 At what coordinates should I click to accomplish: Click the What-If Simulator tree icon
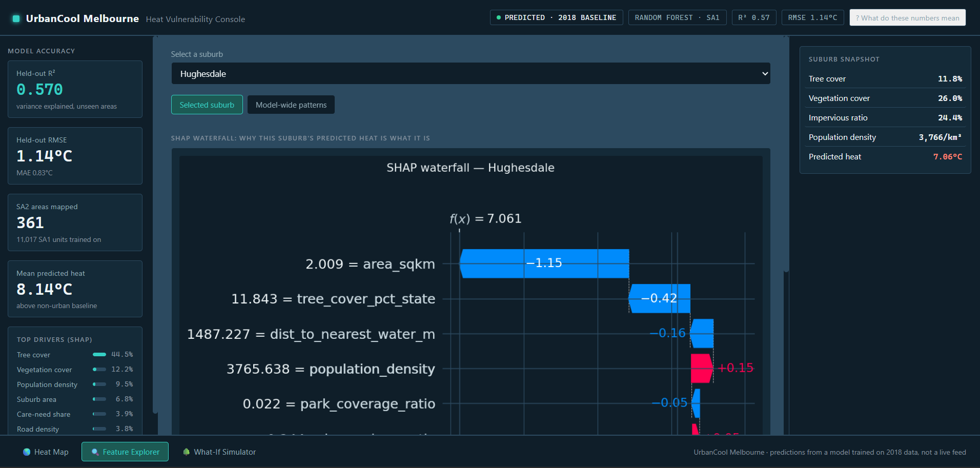click(187, 452)
